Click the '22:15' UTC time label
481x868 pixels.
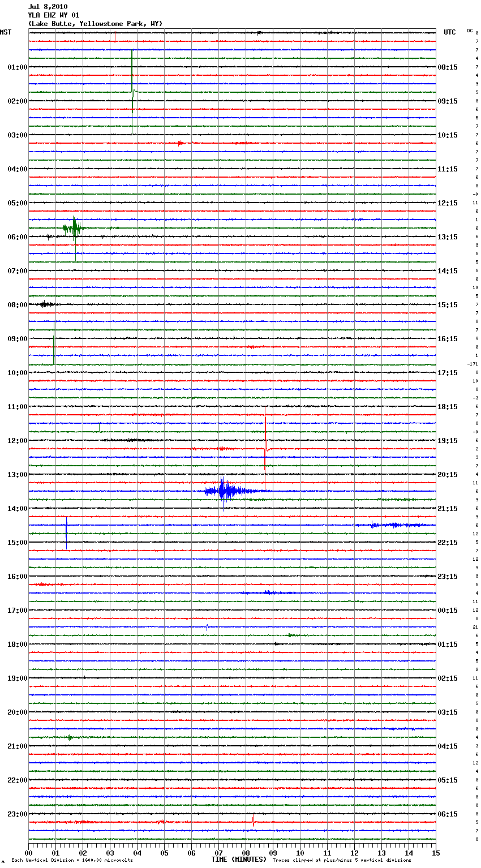448,543
